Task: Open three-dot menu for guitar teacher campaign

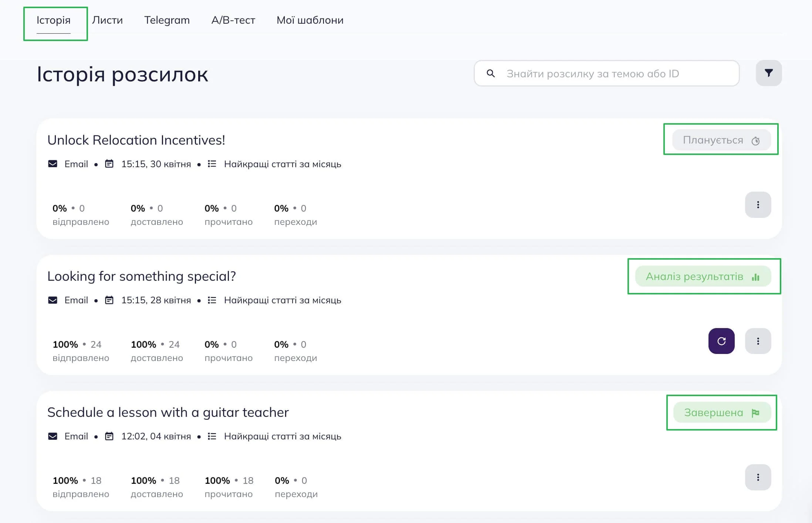Action: [758, 477]
